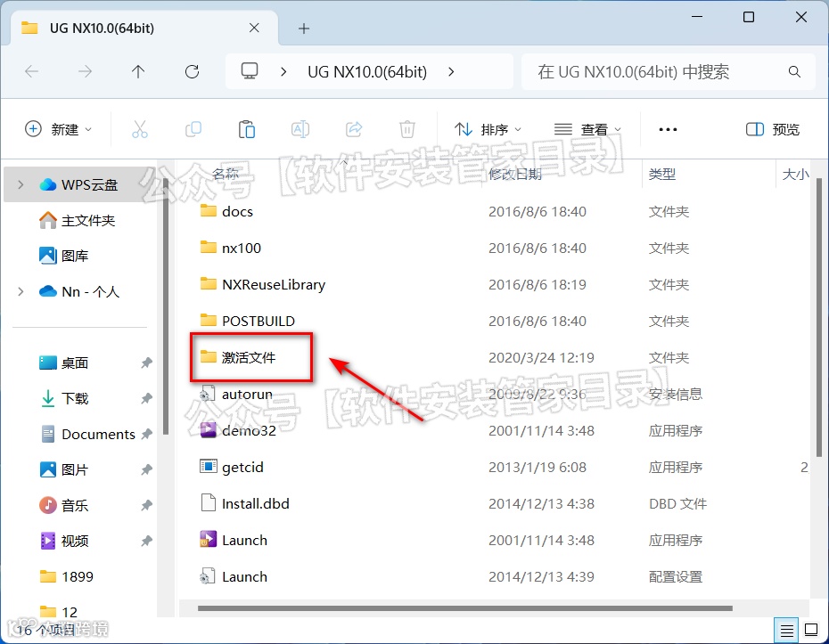
Task: Select the 激活文件 folder
Action: [238, 357]
